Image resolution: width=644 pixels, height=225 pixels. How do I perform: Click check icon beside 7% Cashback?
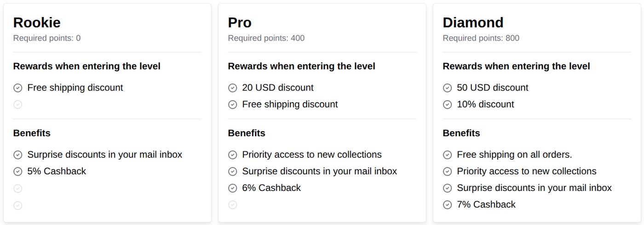447,205
